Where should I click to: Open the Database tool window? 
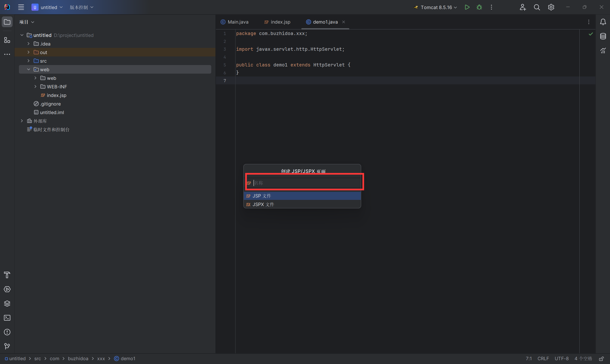tap(603, 36)
